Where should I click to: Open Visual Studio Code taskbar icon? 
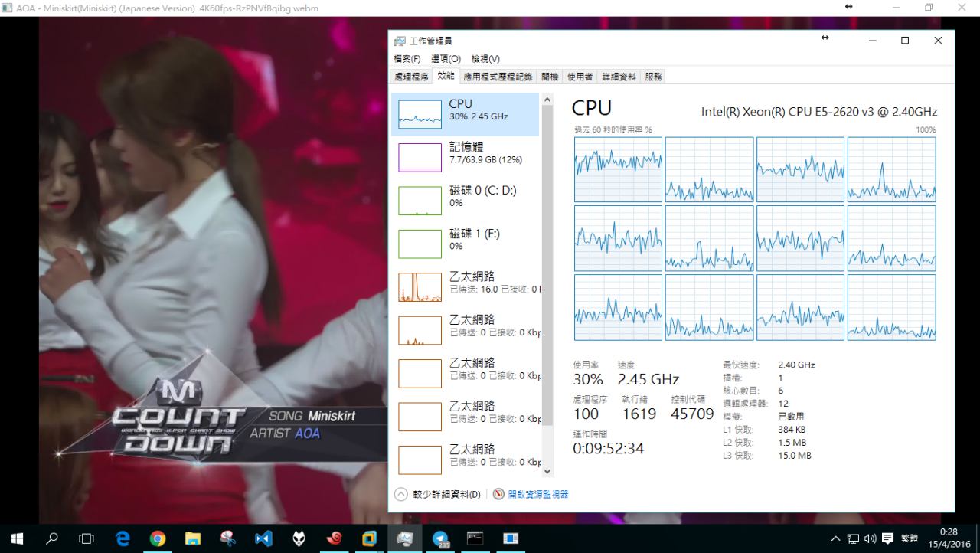pos(263,538)
